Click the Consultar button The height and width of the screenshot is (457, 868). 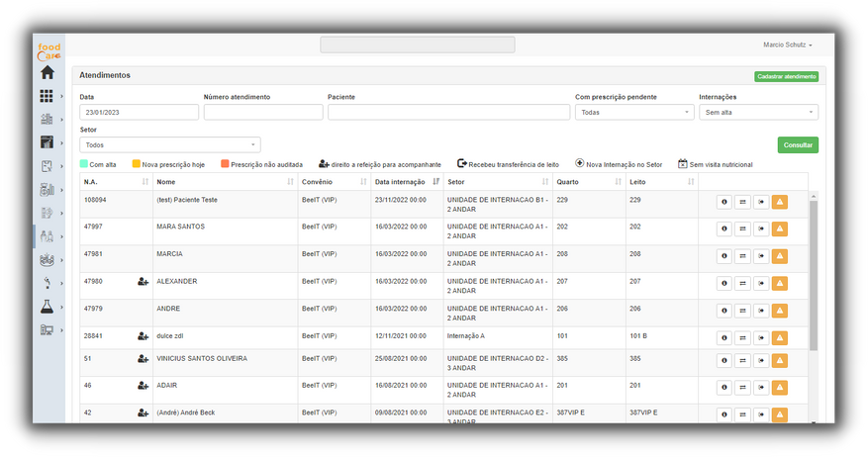[x=798, y=145]
